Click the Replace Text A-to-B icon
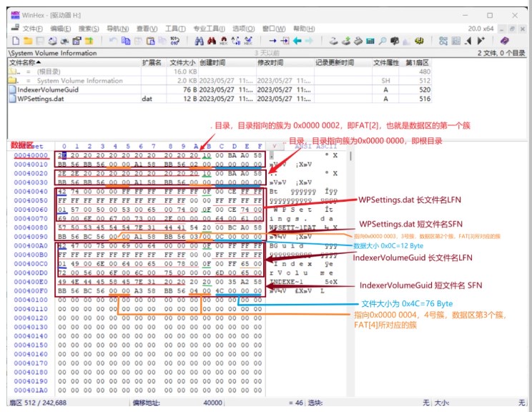Screen dimensions: 532x412 [236, 41]
